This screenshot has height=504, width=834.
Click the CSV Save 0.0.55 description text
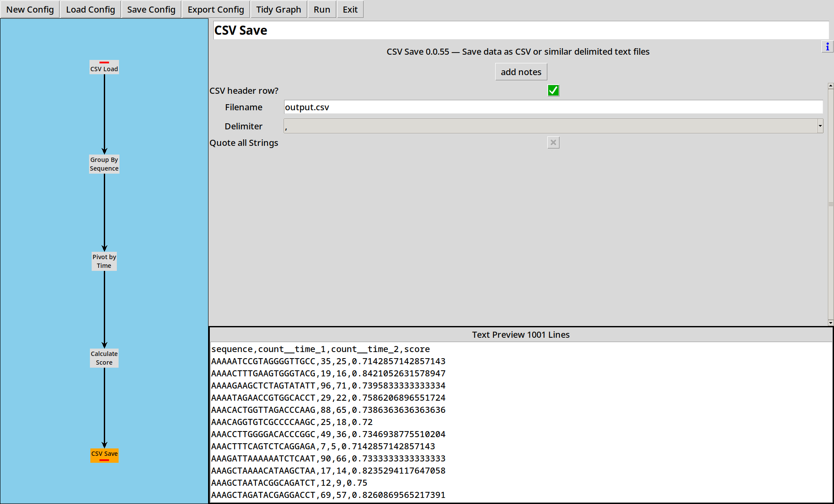518,52
